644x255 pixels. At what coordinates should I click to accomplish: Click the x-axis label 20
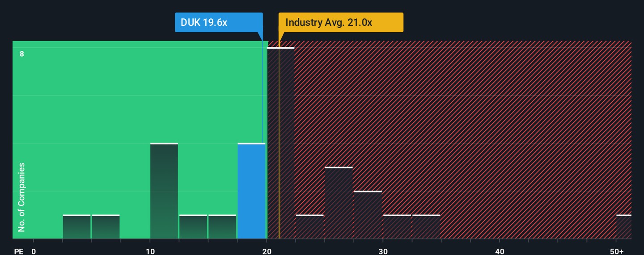267,251
